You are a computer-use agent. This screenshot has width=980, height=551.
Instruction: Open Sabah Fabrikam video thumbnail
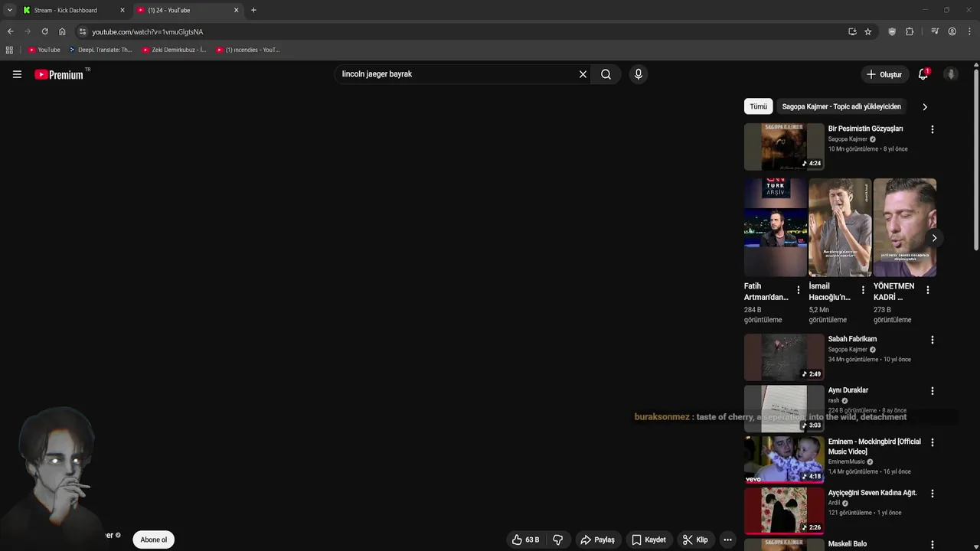pos(784,357)
